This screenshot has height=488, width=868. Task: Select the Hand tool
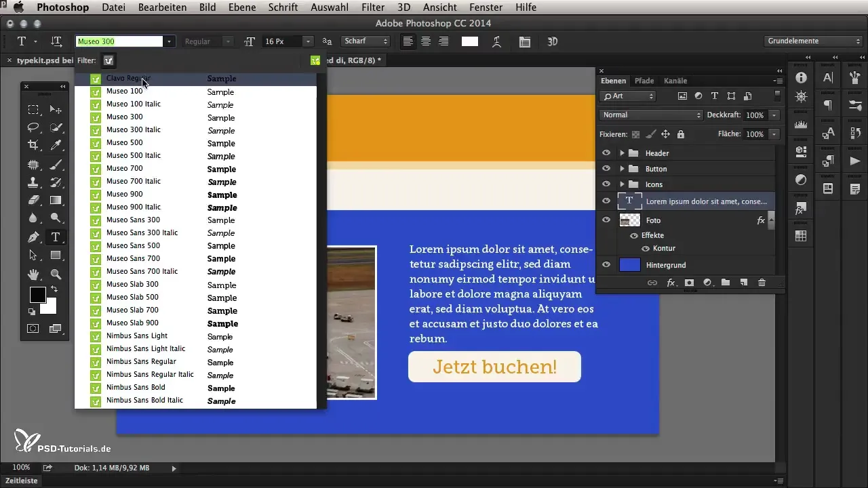[x=33, y=274]
